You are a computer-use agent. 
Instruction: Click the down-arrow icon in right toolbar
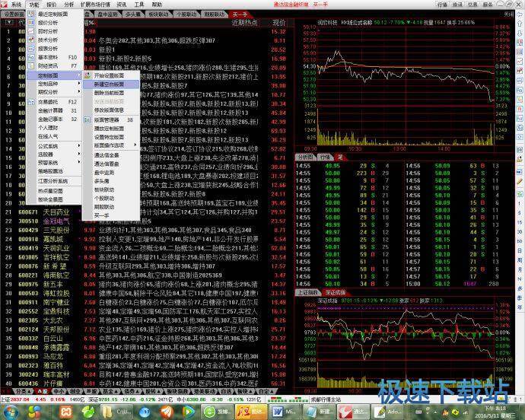click(520, 33)
